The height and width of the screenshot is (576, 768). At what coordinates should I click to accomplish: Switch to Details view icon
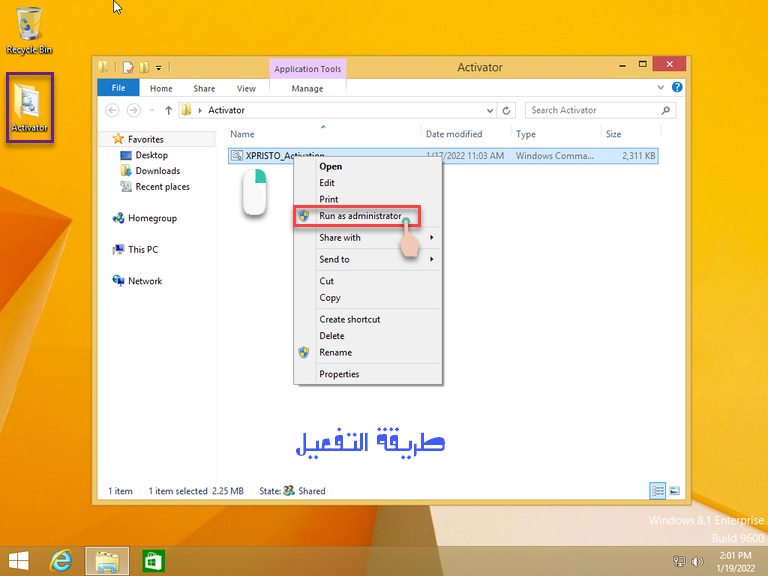[x=657, y=490]
